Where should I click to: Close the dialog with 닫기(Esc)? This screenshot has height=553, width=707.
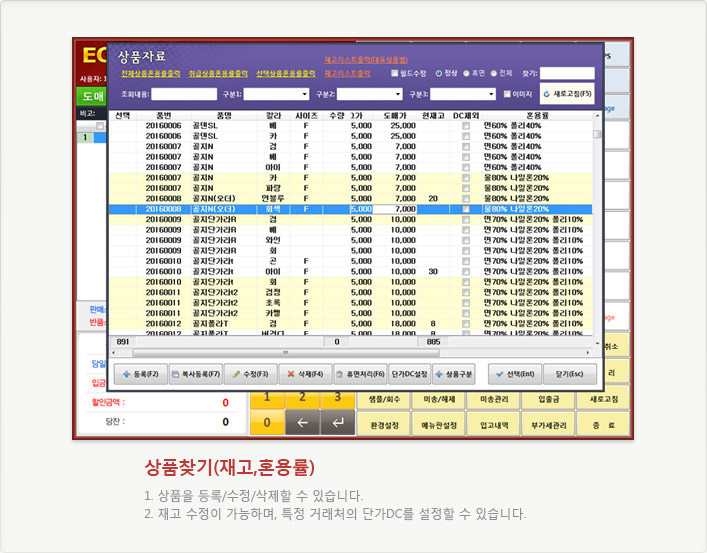(569, 374)
